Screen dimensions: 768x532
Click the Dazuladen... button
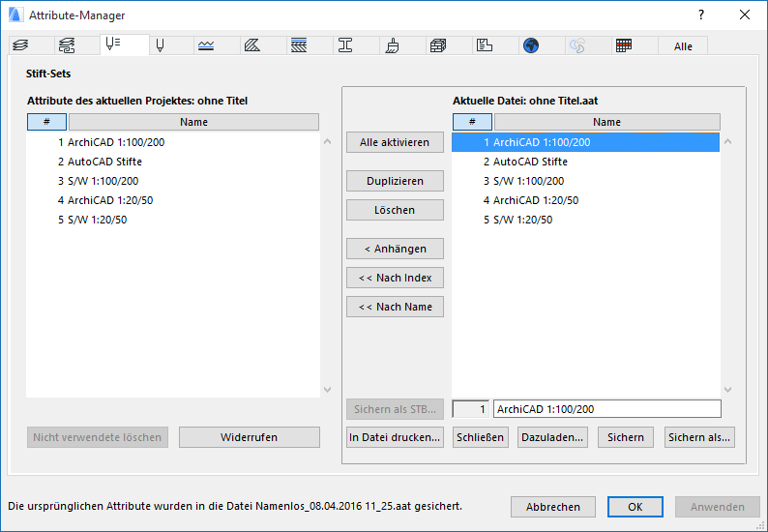552,437
